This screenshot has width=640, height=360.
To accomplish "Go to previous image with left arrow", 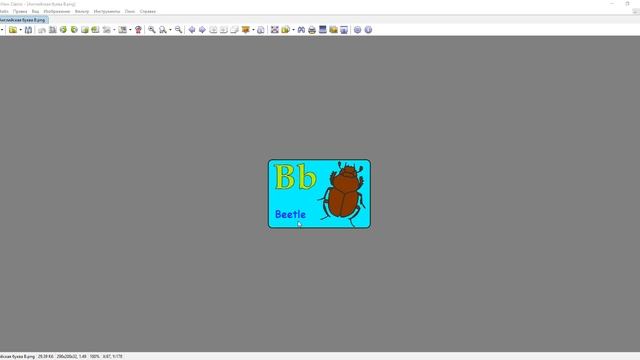I will pyautogui.click(x=191, y=30).
